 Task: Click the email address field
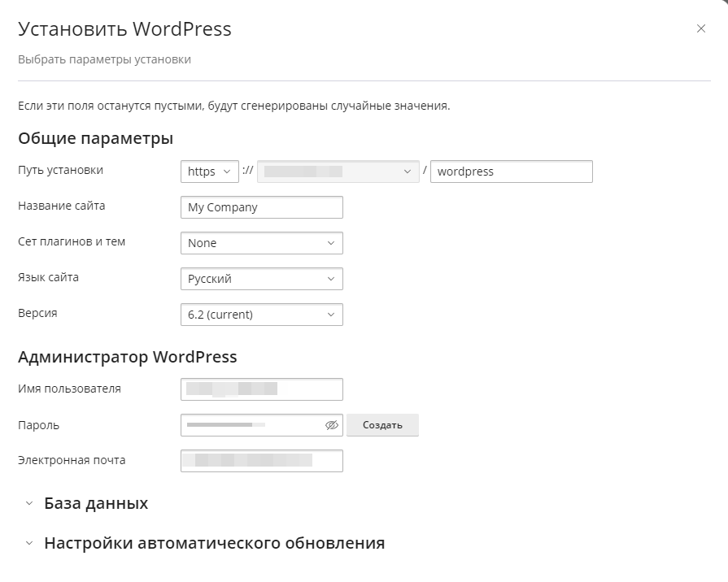[x=261, y=460]
